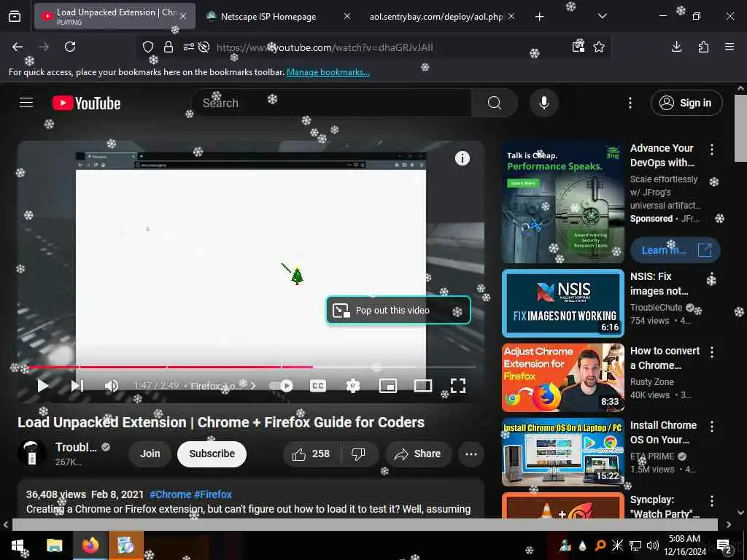Open options for Syncplay video
This screenshot has width=747, height=560.
click(712, 500)
